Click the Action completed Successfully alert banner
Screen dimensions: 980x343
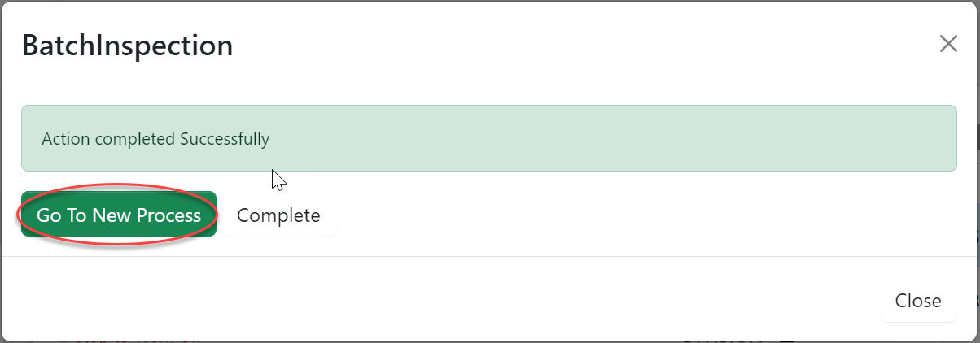[488, 138]
